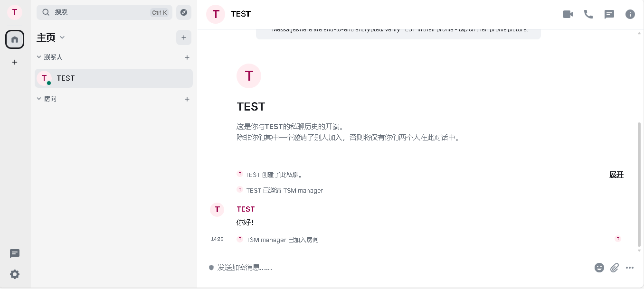644x289 pixels.
Task: Click 展开 to expand events
Action: [x=616, y=175]
